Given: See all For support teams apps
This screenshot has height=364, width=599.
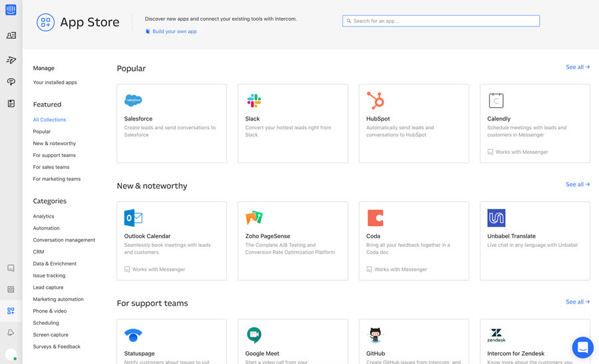Looking at the screenshot, I should click(x=578, y=301).
